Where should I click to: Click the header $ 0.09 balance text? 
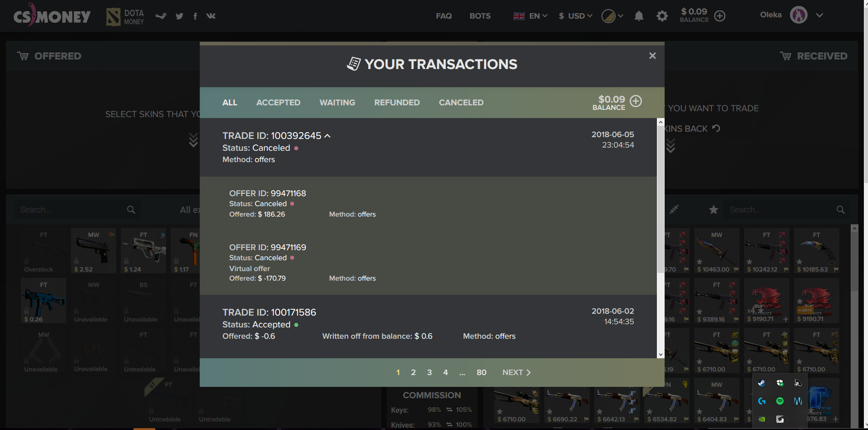pos(694,12)
